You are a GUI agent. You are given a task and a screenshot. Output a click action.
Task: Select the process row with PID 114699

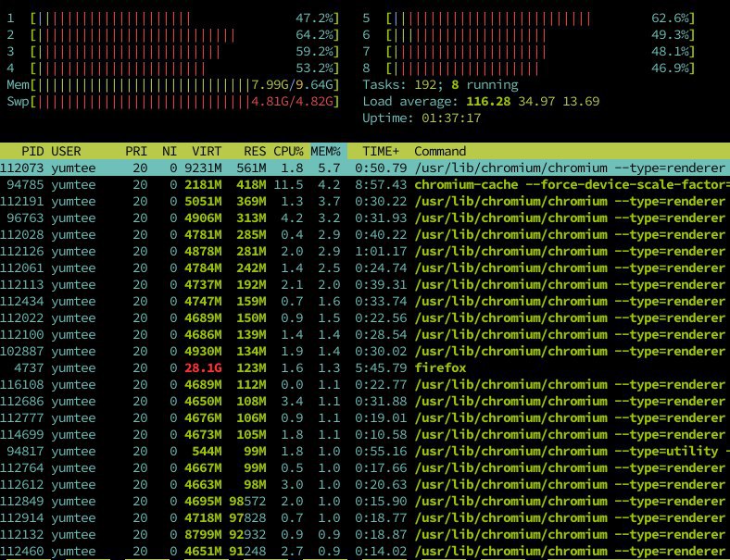click(365, 435)
